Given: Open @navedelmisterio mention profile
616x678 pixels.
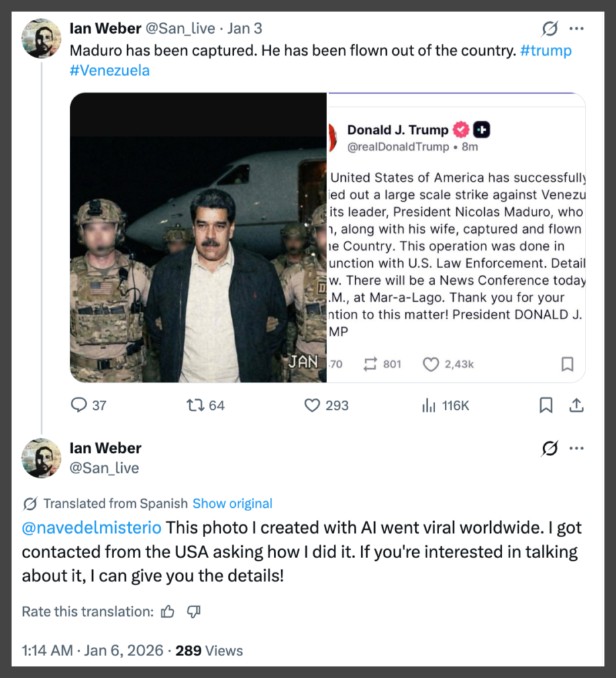Looking at the screenshot, I should tap(91, 528).
